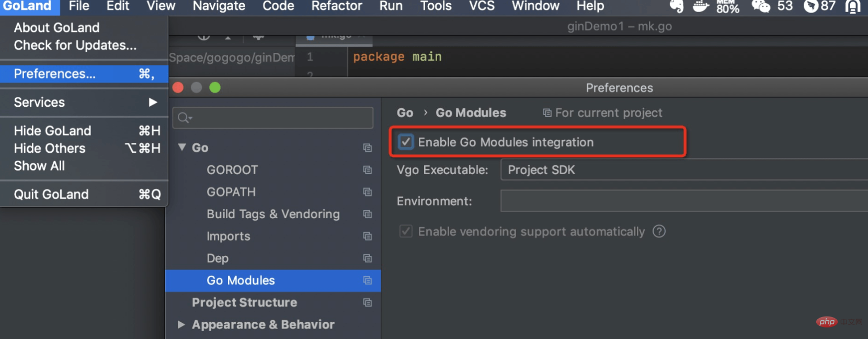
Task: Close the Preferences window with red button
Action: 178,87
